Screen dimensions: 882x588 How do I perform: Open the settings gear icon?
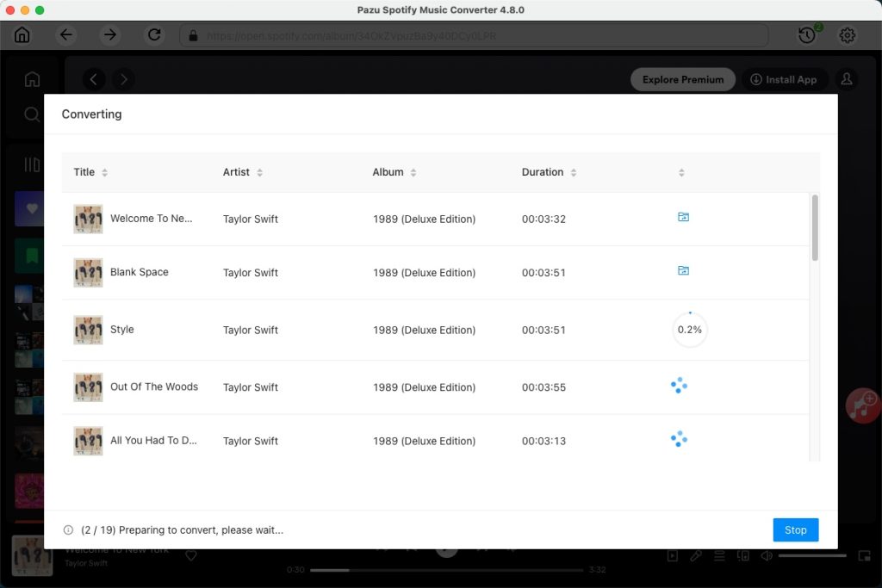coord(848,35)
